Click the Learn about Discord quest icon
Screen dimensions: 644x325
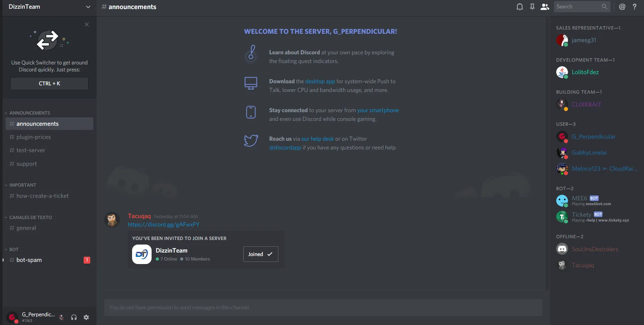251,54
